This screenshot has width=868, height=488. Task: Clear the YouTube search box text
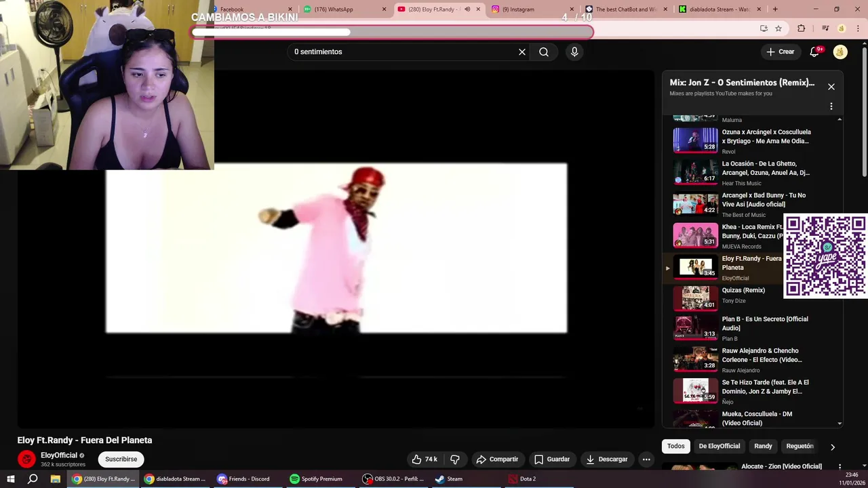pos(522,52)
